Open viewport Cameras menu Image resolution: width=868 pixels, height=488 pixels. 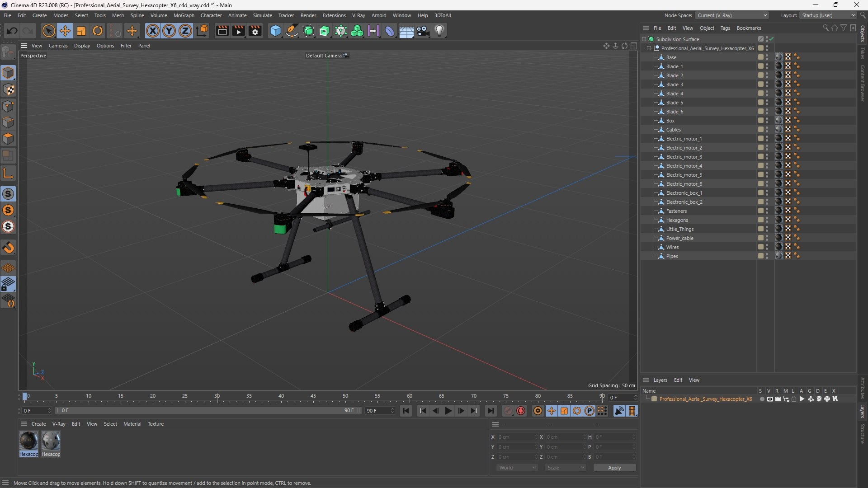[58, 46]
